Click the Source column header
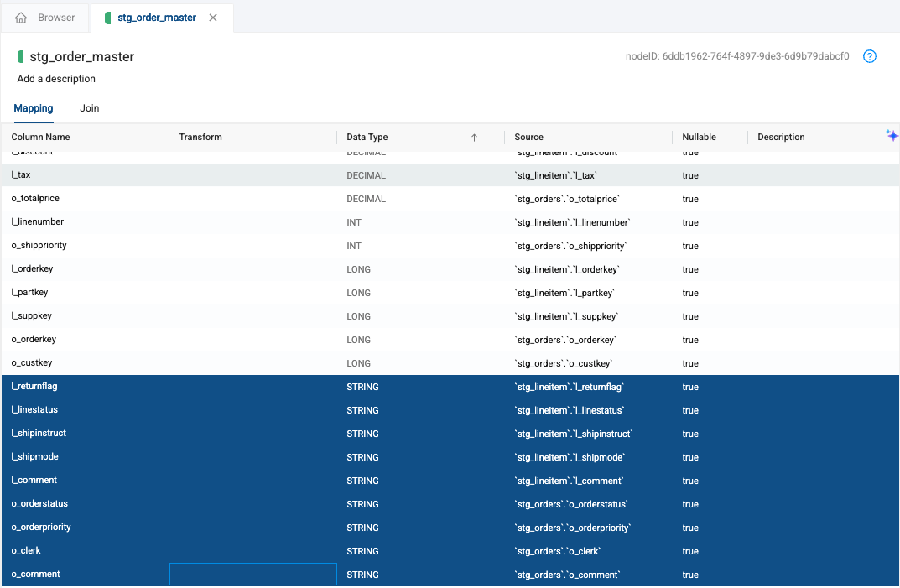 [528, 138]
